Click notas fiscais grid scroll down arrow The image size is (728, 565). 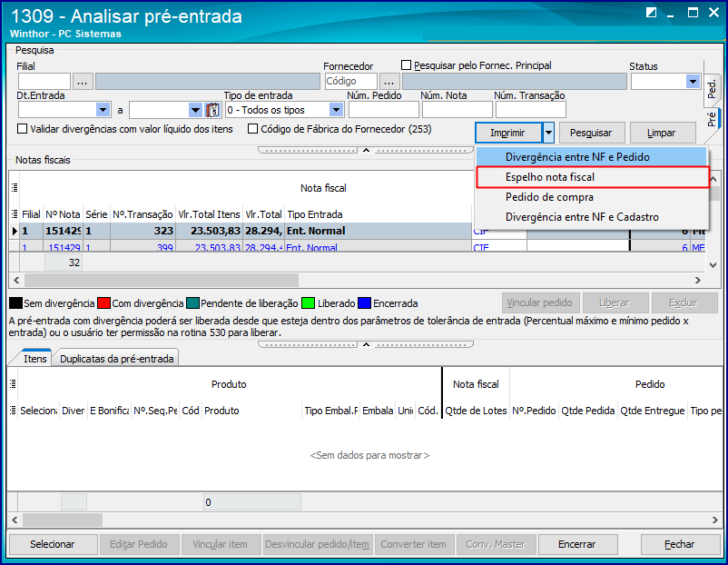713,265
